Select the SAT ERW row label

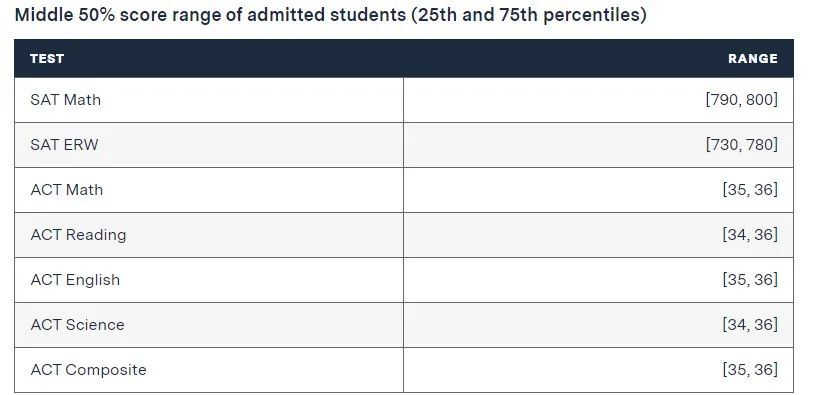(x=64, y=144)
